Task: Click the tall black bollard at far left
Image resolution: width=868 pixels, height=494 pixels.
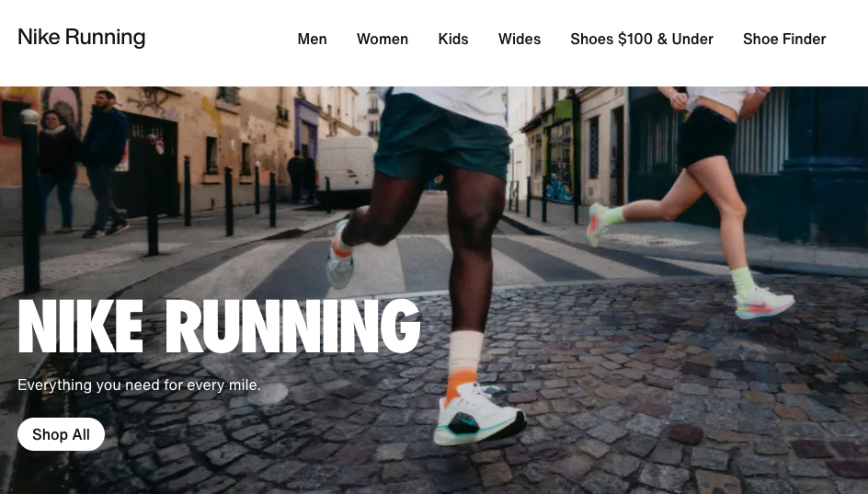Action: [x=30, y=201]
